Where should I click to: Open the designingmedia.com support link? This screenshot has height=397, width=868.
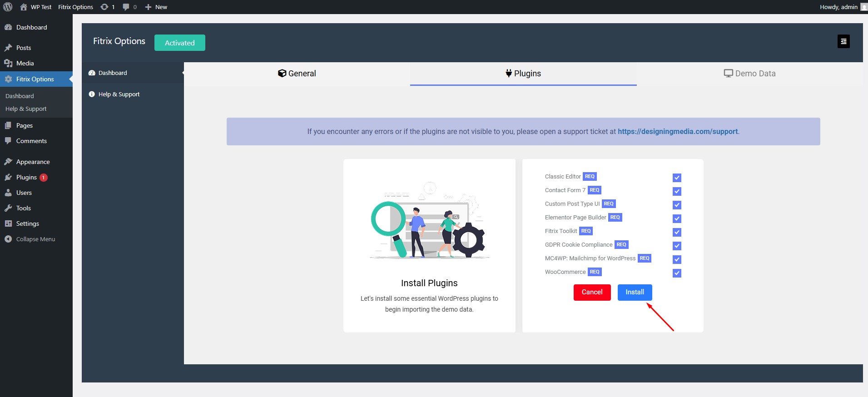(x=678, y=131)
